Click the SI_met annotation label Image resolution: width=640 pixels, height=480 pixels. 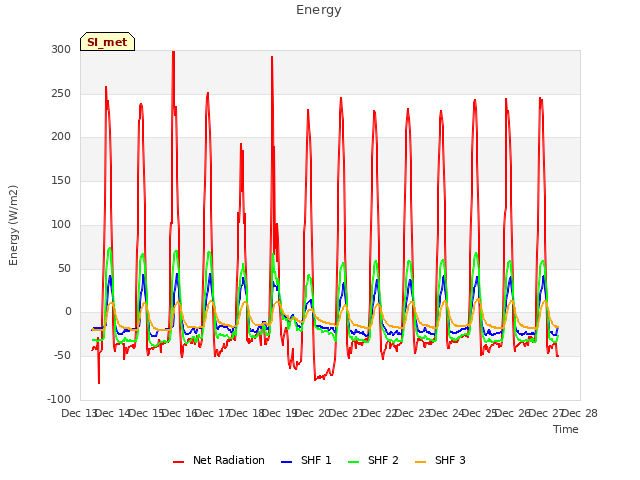pyautogui.click(x=107, y=42)
